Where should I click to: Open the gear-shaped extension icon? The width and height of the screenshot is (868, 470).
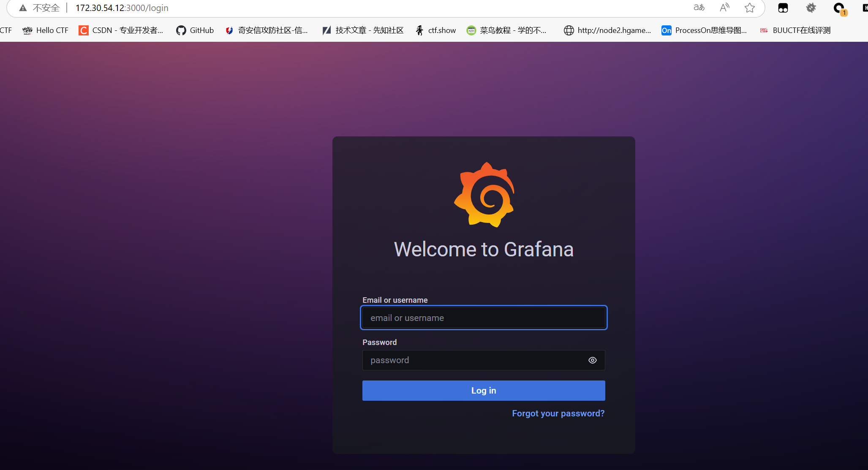pos(811,8)
